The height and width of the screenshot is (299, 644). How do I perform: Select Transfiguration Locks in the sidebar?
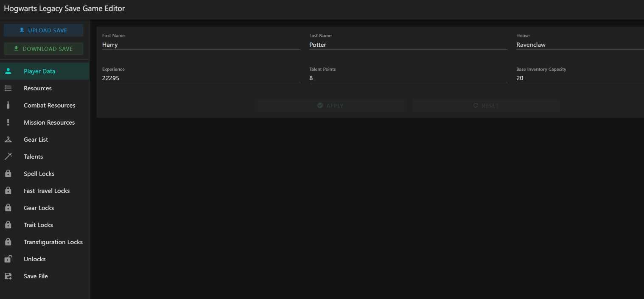[x=53, y=242]
